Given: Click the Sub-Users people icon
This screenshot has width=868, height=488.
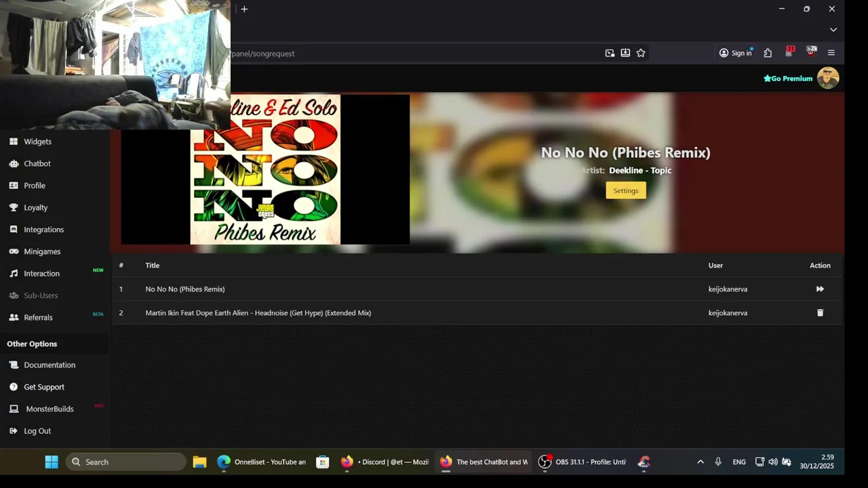Looking at the screenshot, I should pyautogui.click(x=14, y=296).
